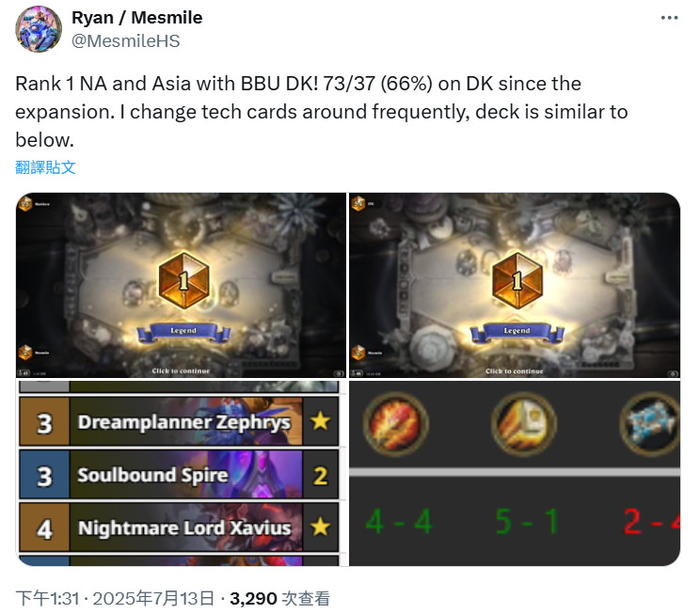
Task: Click the Legend 1 hexagon badge, left image
Action: pyautogui.click(x=183, y=280)
